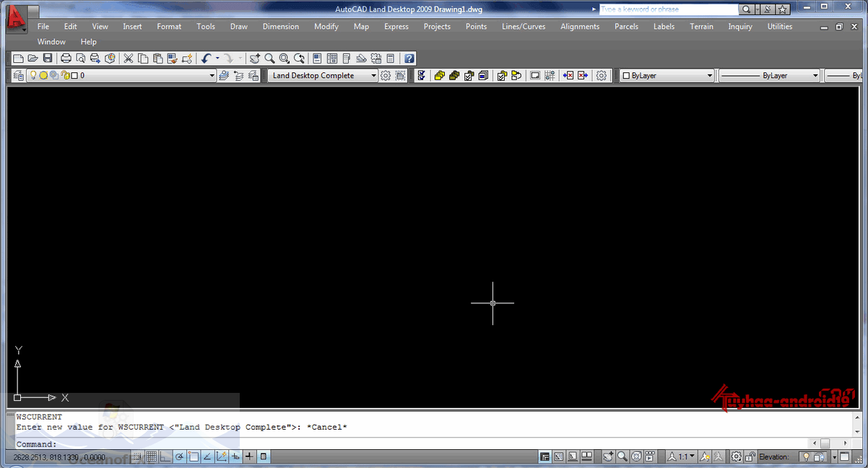Save the current drawing
The width and height of the screenshot is (868, 468).
(48, 58)
